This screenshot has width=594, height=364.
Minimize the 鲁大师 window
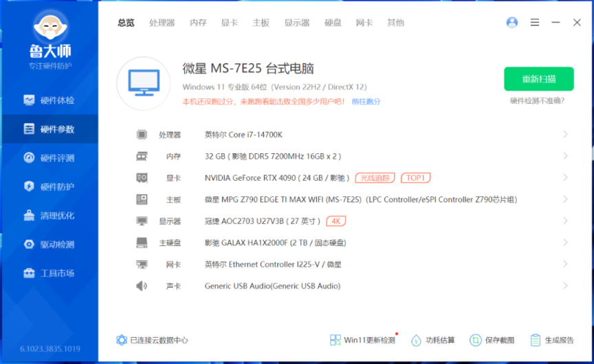point(555,23)
